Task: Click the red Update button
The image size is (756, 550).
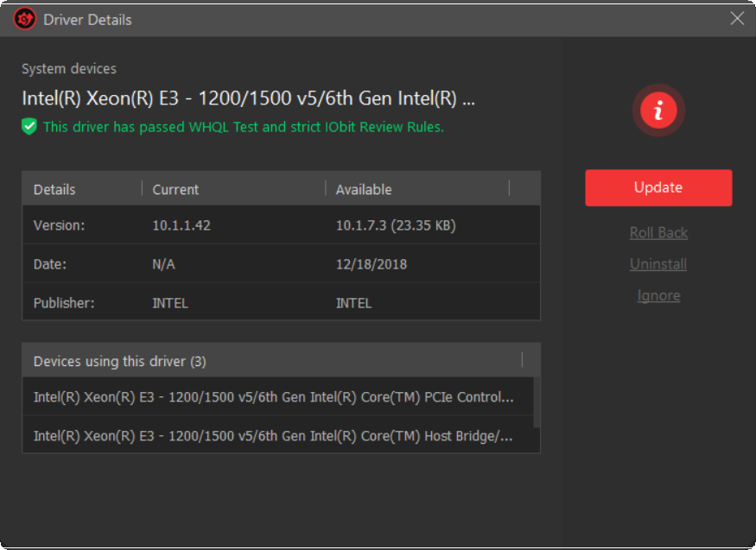Action: [x=658, y=188]
